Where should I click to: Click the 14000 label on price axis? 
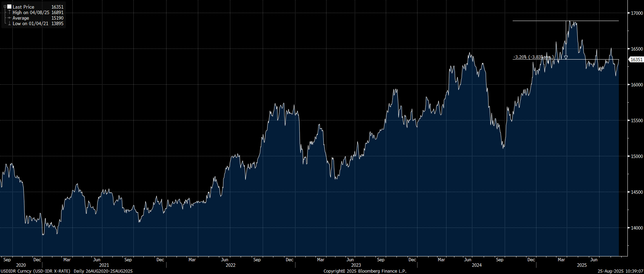636,228
